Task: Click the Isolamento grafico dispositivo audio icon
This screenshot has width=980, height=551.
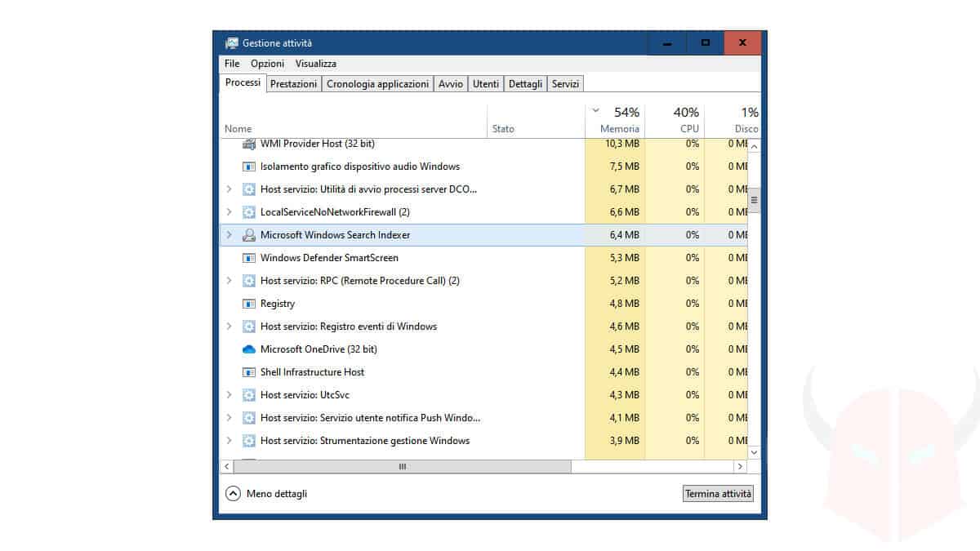Action: (249, 167)
